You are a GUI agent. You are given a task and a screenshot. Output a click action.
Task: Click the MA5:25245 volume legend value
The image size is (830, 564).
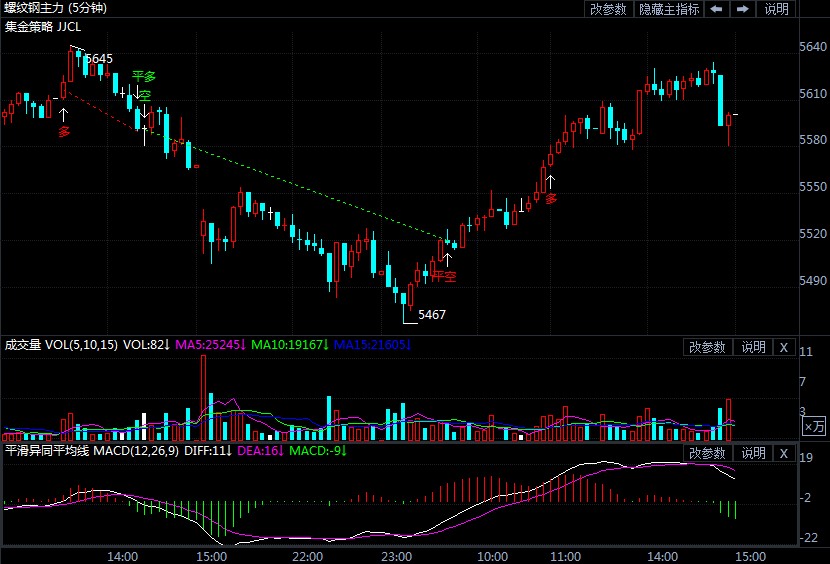click(x=209, y=345)
